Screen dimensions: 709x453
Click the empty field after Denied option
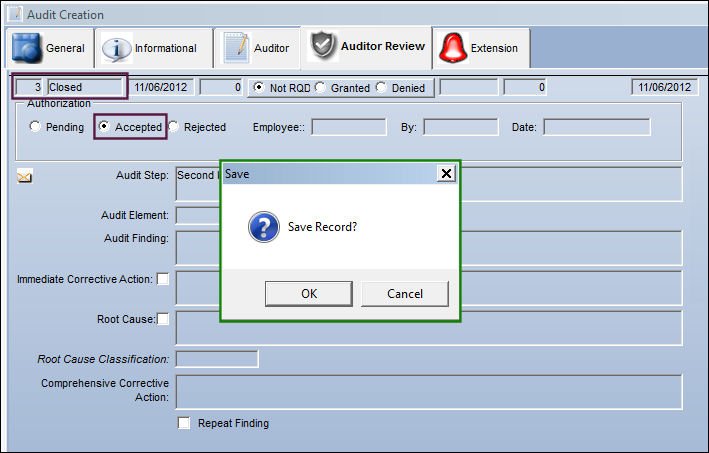tap(468, 87)
